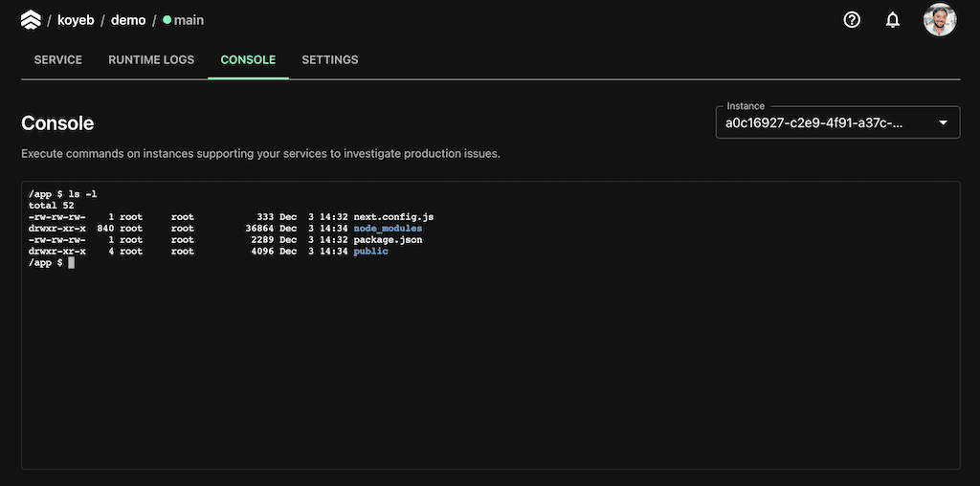Open the Runtime Logs tab

click(x=151, y=59)
